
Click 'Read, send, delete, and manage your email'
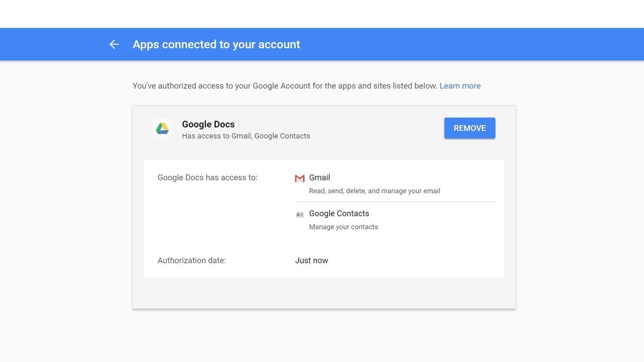pos(374,191)
